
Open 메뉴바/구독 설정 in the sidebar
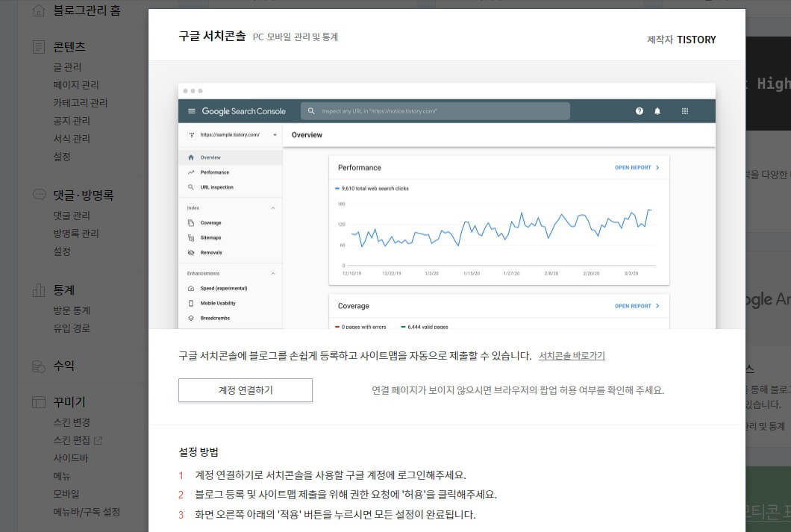(87, 512)
